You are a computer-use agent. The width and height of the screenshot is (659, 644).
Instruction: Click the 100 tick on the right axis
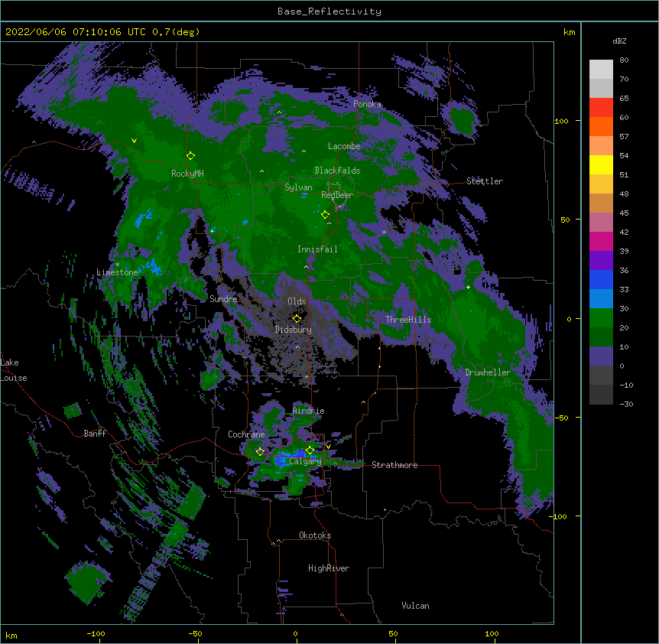point(561,121)
